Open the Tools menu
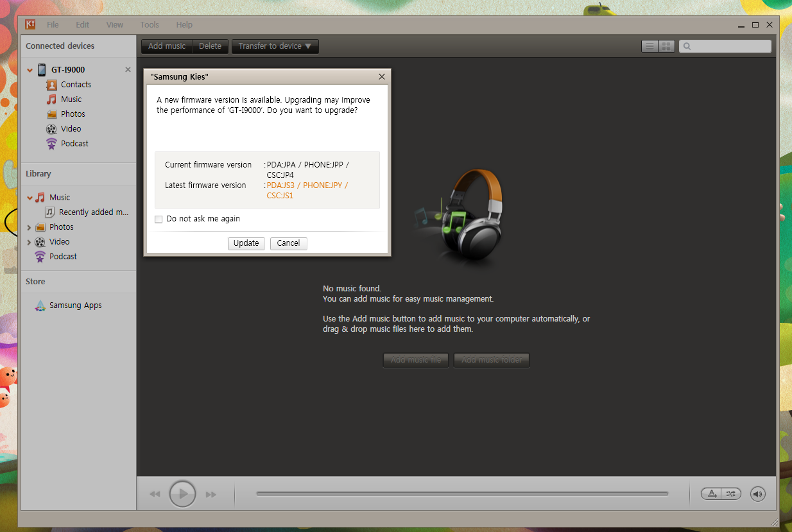The height and width of the screenshot is (532, 792). coord(150,24)
